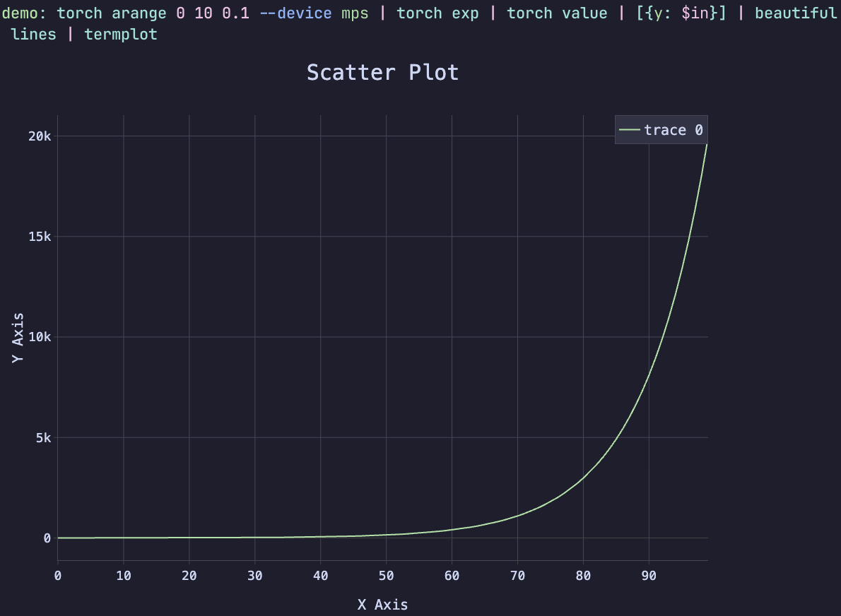The image size is (841, 616).
Task: Click the X Axis label
Action: coord(383,605)
